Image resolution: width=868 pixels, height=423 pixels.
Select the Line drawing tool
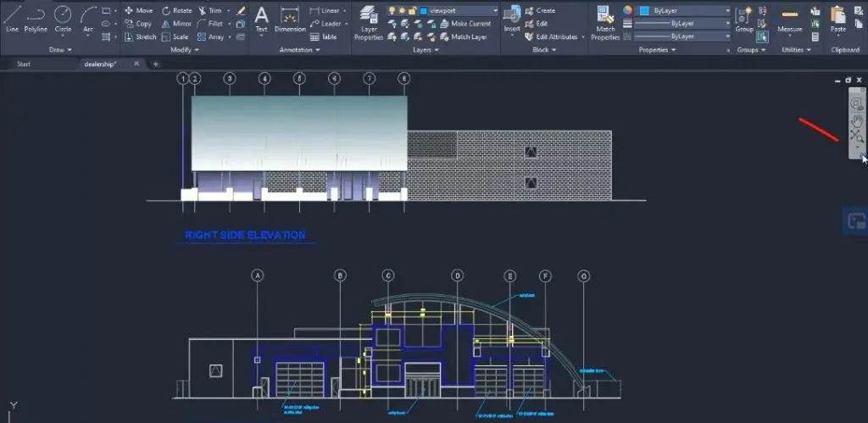coord(12,19)
